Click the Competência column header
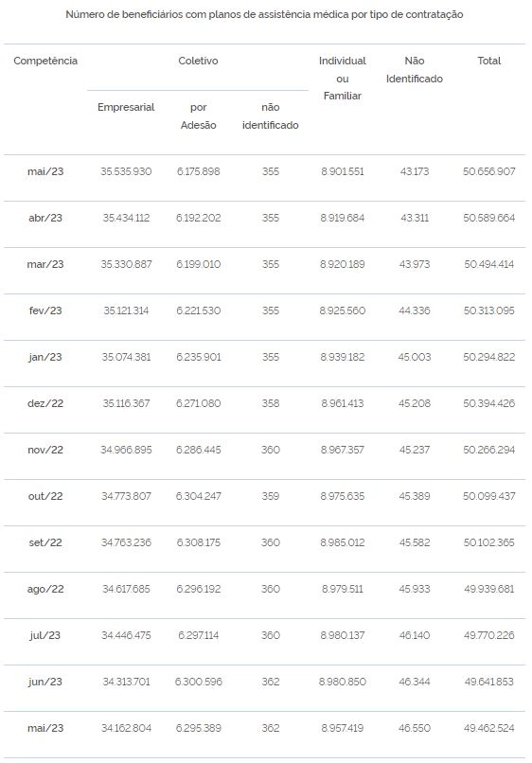 tap(45, 61)
